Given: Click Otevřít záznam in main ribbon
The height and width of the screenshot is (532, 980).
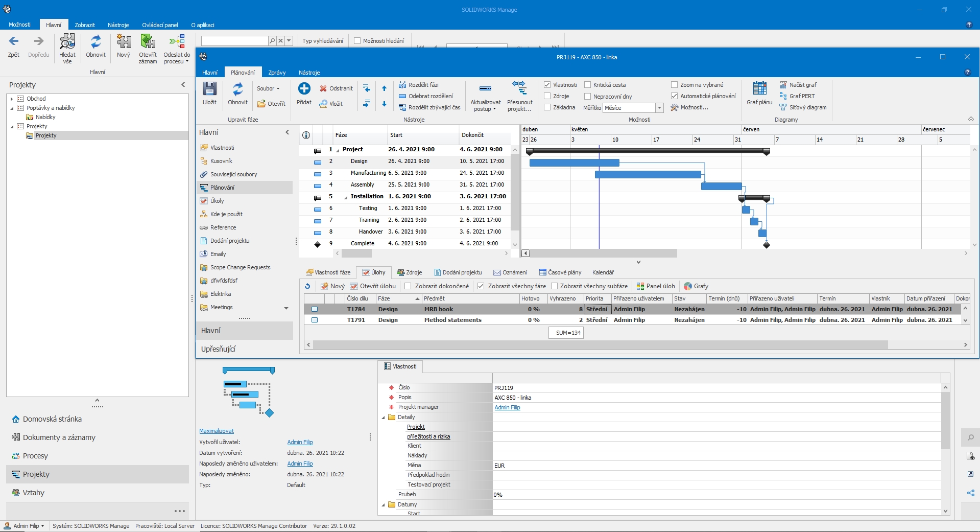Looking at the screenshot, I should [148, 49].
